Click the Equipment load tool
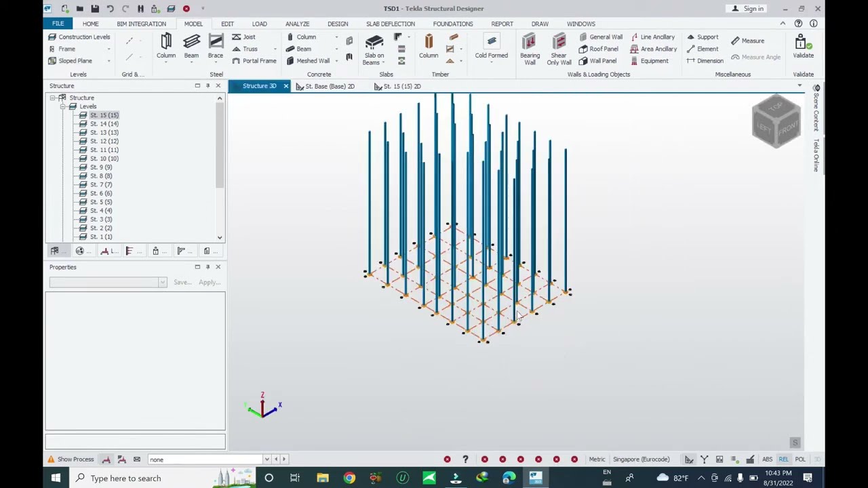 point(649,61)
